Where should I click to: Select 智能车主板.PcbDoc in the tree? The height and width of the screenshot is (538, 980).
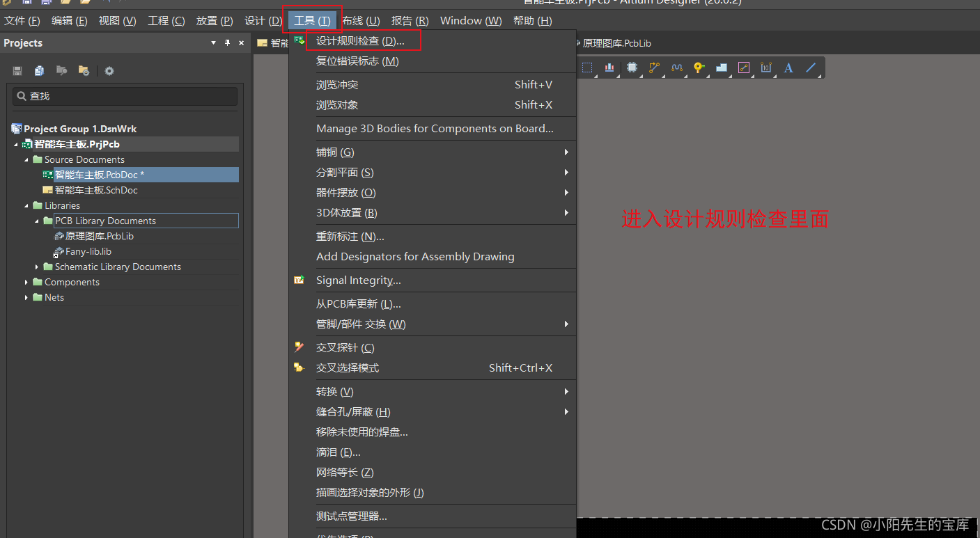pyautogui.click(x=100, y=175)
